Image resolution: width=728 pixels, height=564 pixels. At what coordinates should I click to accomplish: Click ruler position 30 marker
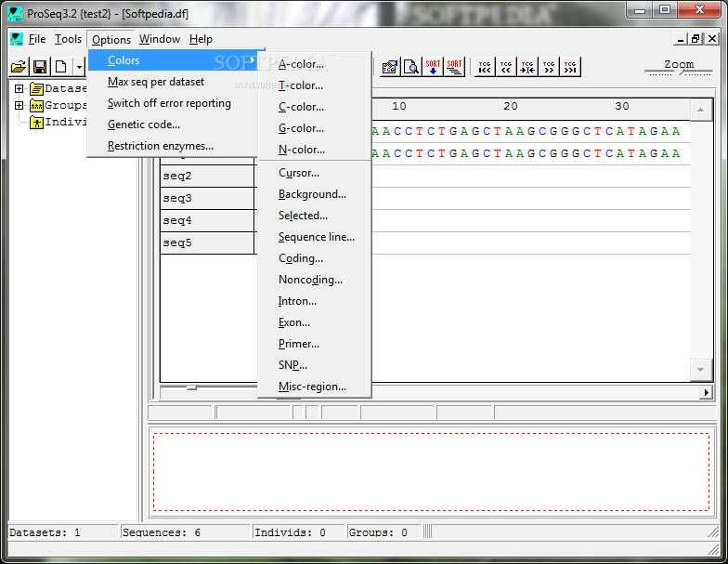(622, 106)
